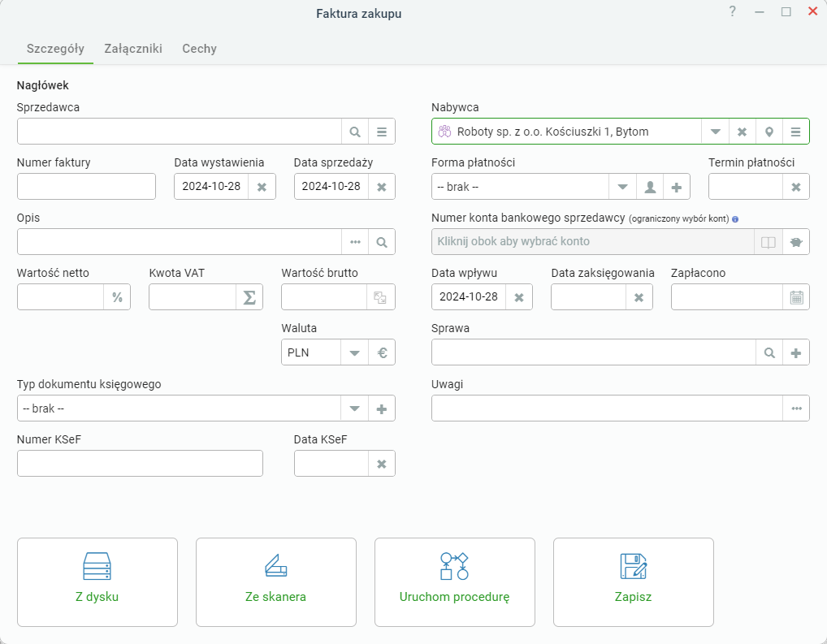Open the Uwagi ellipsis editor
The width and height of the screenshot is (827, 644).
point(796,408)
